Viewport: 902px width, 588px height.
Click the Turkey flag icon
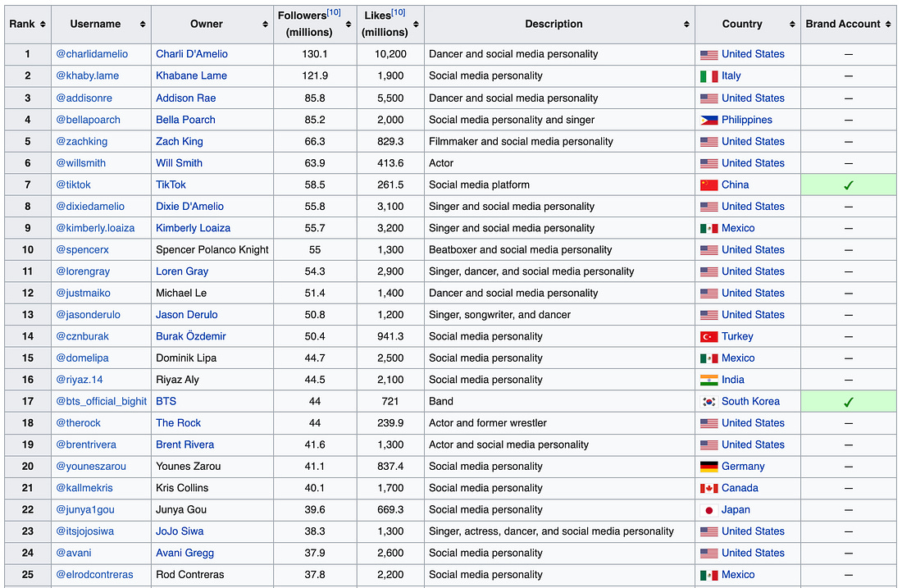pyautogui.click(x=708, y=336)
